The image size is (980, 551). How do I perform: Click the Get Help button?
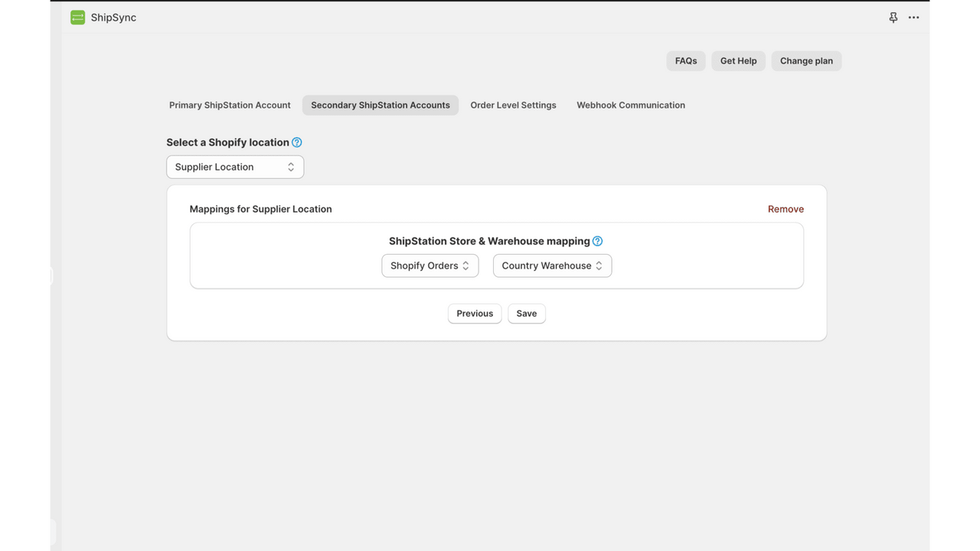738,61
